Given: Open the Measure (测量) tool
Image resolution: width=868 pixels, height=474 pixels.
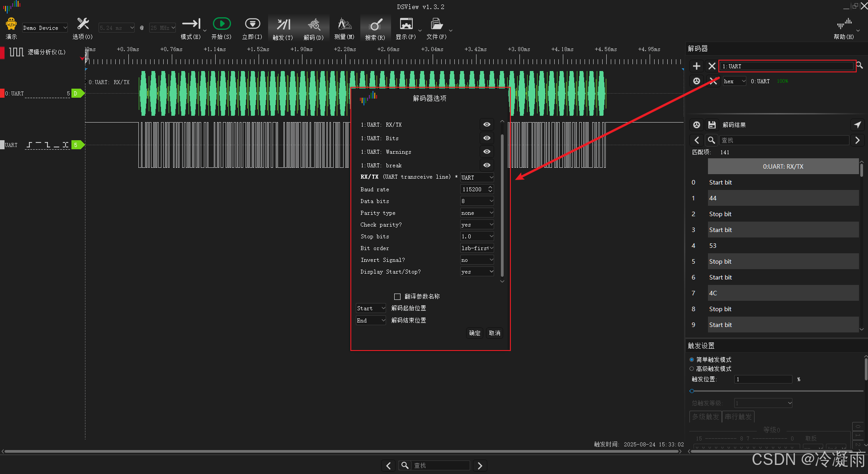Looking at the screenshot, I should tap(344, 24).
